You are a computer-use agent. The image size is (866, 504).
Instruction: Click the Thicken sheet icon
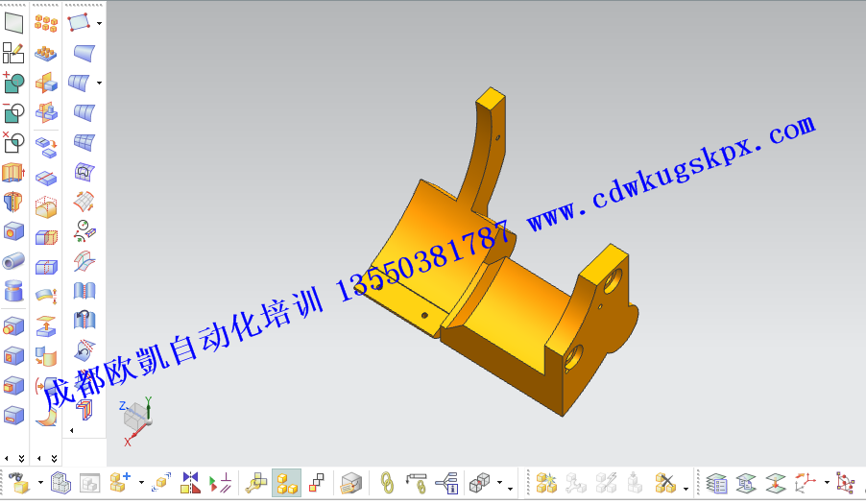click(x=46, y=297)
